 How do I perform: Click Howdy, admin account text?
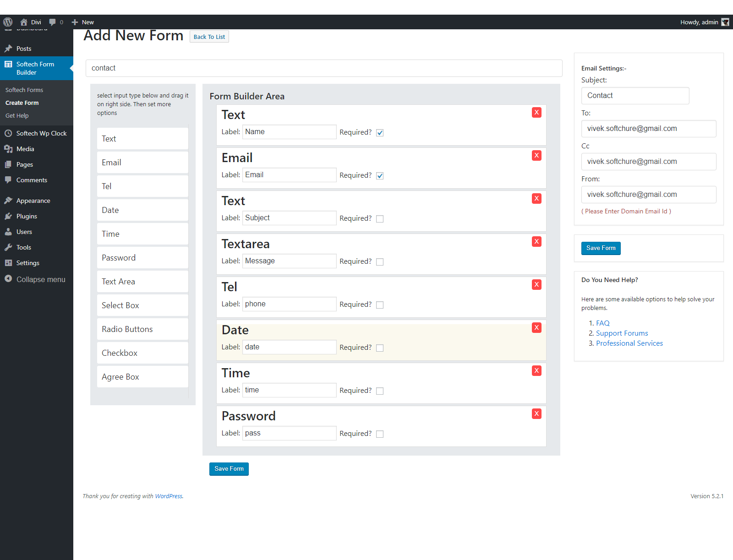[699, 22]
